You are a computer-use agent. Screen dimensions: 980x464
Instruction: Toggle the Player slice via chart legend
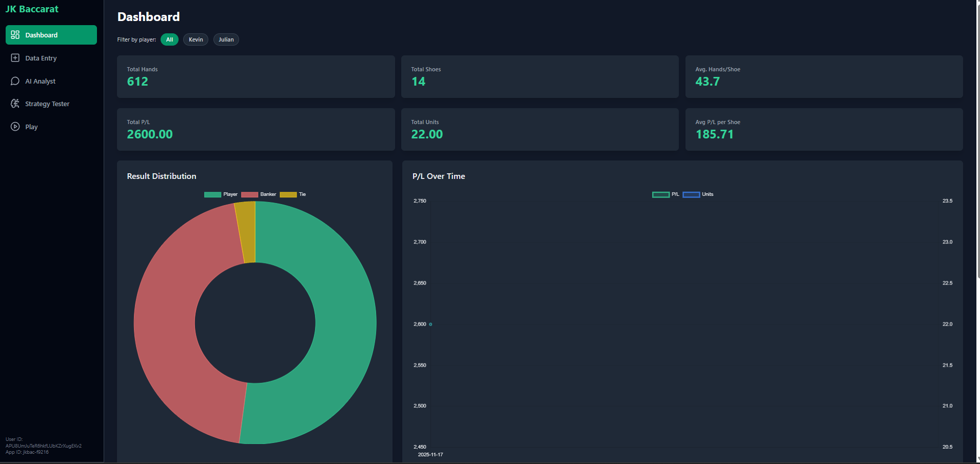point(222,194)
